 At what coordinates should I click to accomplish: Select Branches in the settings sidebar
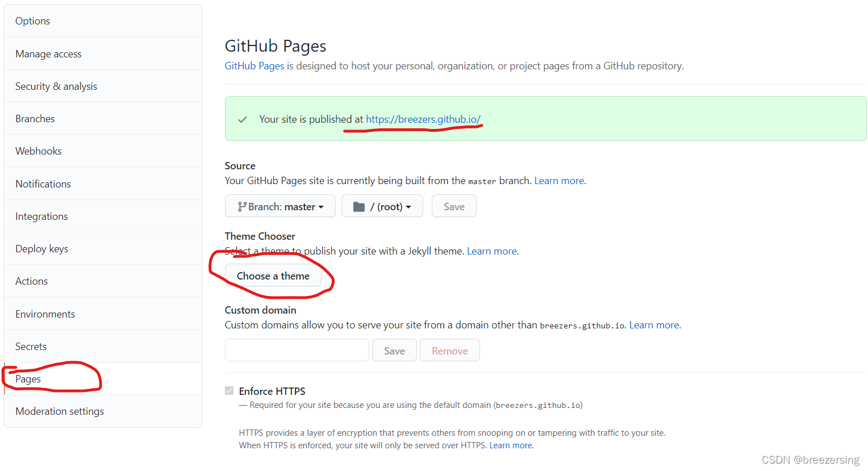click(x=103, y=119)
